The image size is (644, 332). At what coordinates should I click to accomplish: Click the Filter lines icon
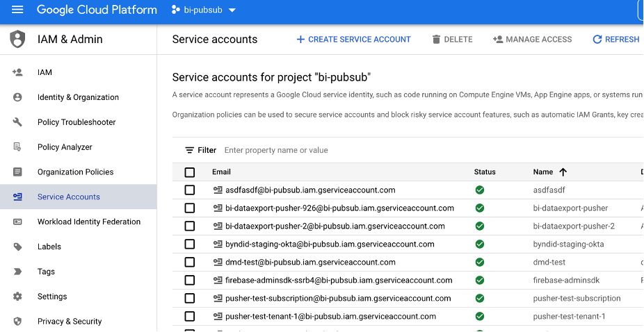click(x=189, y=150)
